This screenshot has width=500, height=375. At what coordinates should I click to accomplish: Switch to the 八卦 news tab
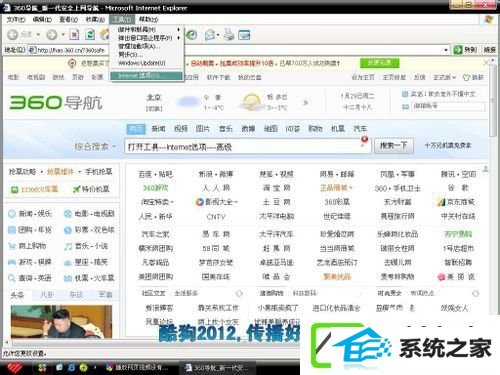(47, 295)
